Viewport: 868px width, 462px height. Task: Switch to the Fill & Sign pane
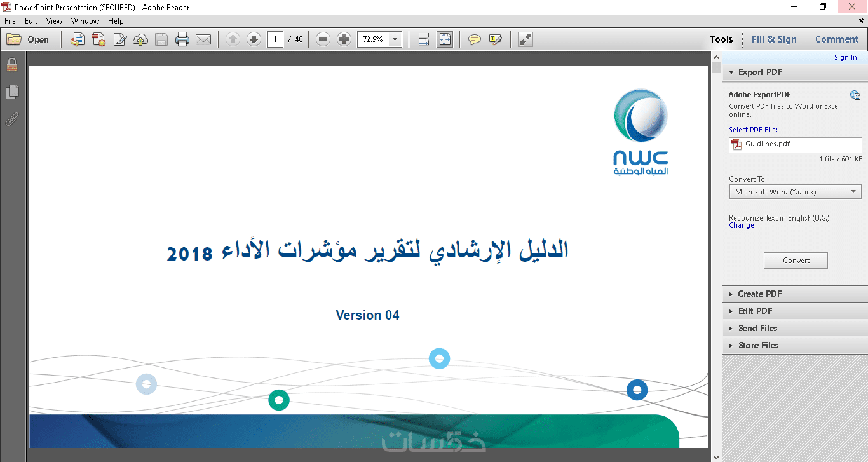(x=774, y=39)
